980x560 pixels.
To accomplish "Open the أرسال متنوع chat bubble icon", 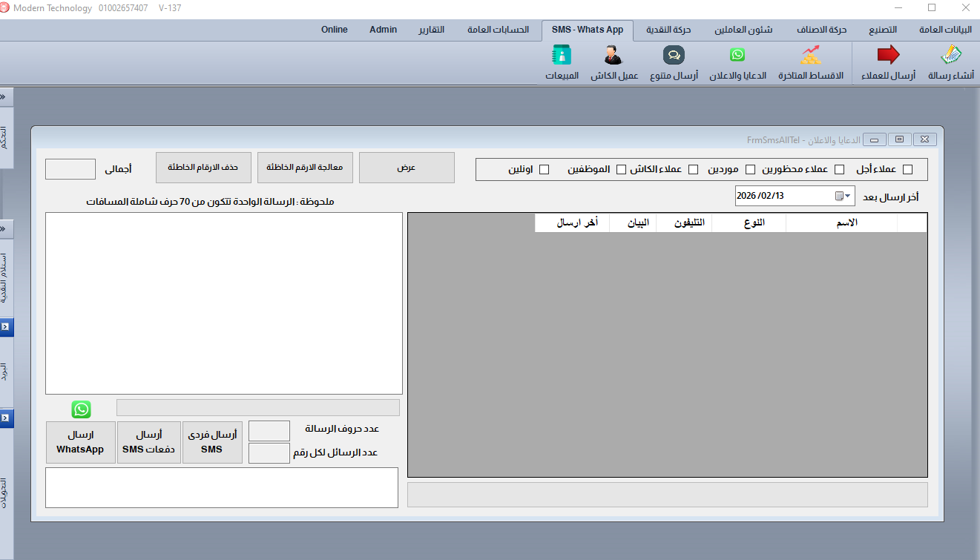I will [x=674, y=56].
